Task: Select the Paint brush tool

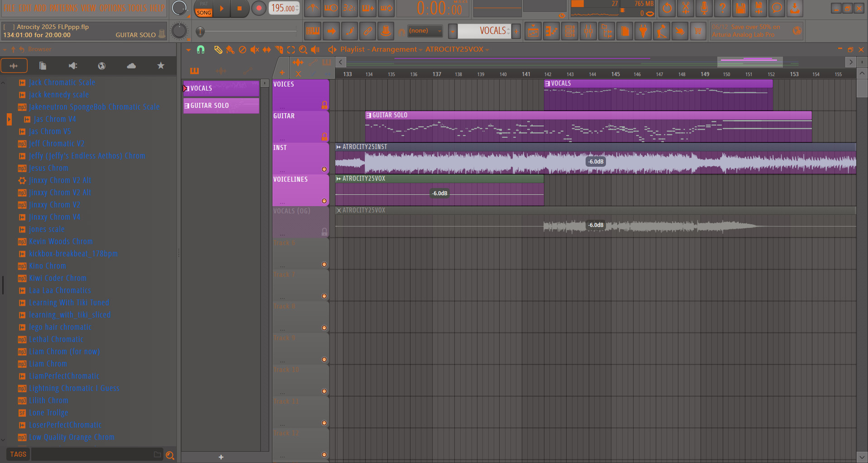Action: pyautogui.click(x=230, y=50)
